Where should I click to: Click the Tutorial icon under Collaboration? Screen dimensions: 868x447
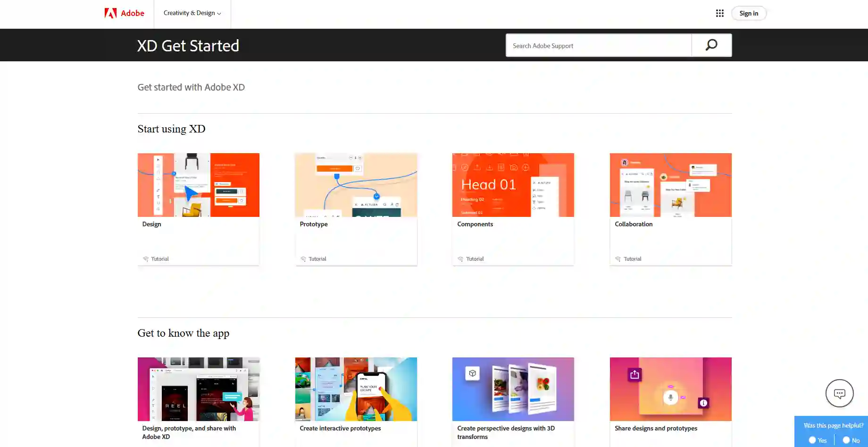[x=618, y=259]
